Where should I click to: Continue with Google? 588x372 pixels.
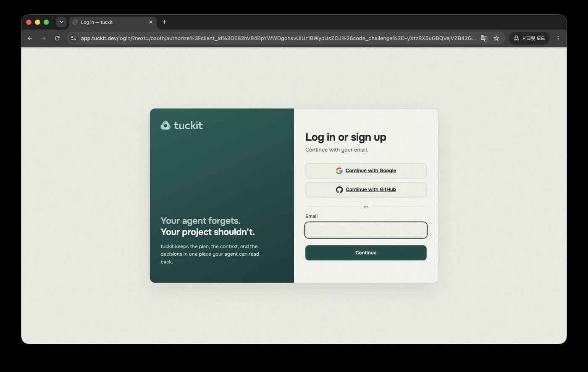click(366, 171)
